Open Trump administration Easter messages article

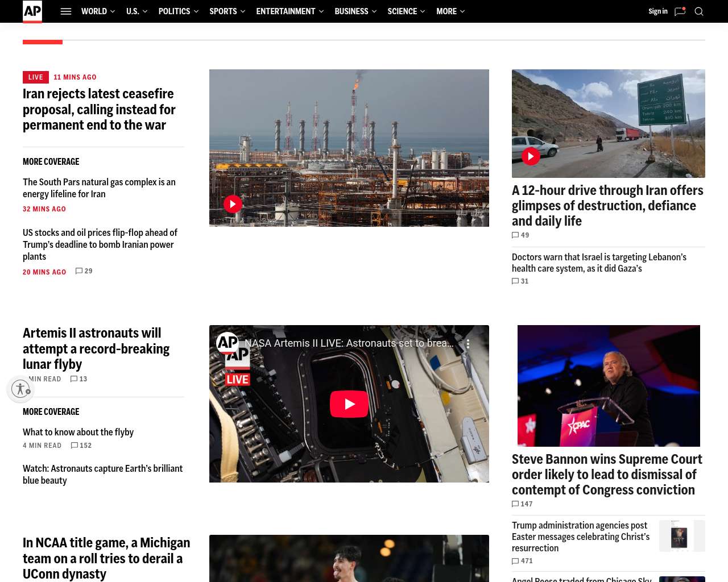581,537
